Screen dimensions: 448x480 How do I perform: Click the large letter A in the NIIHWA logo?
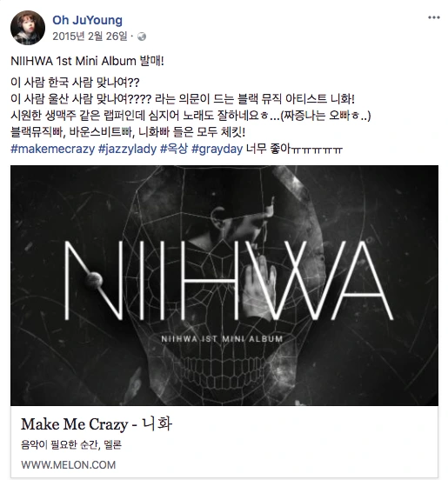[x=358, y=280]
